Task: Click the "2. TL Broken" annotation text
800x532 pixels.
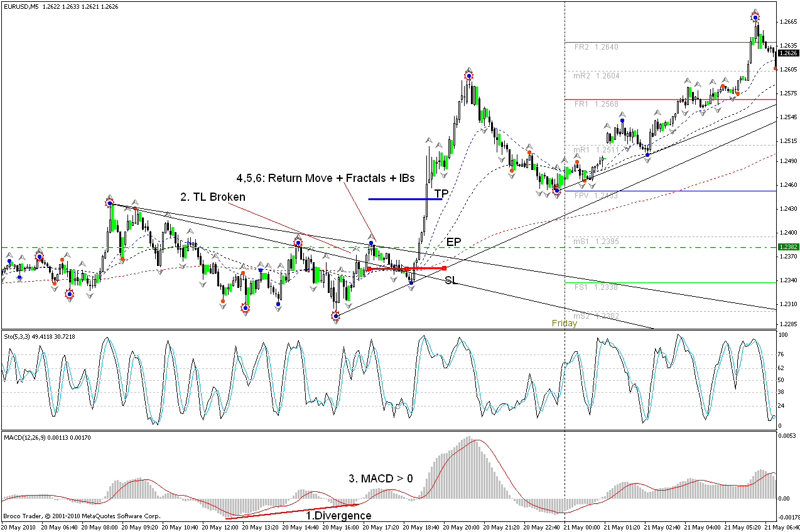Action: [x=213, y=197]
